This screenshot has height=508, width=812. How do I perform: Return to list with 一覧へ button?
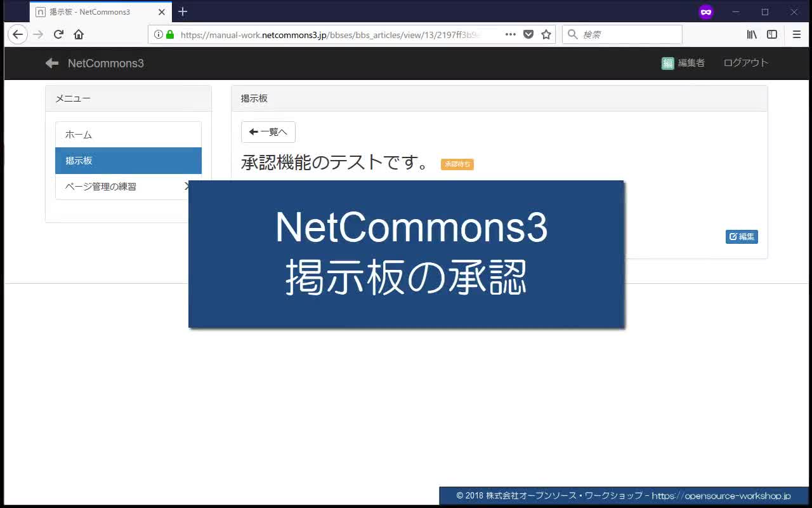tap(268, 132)
